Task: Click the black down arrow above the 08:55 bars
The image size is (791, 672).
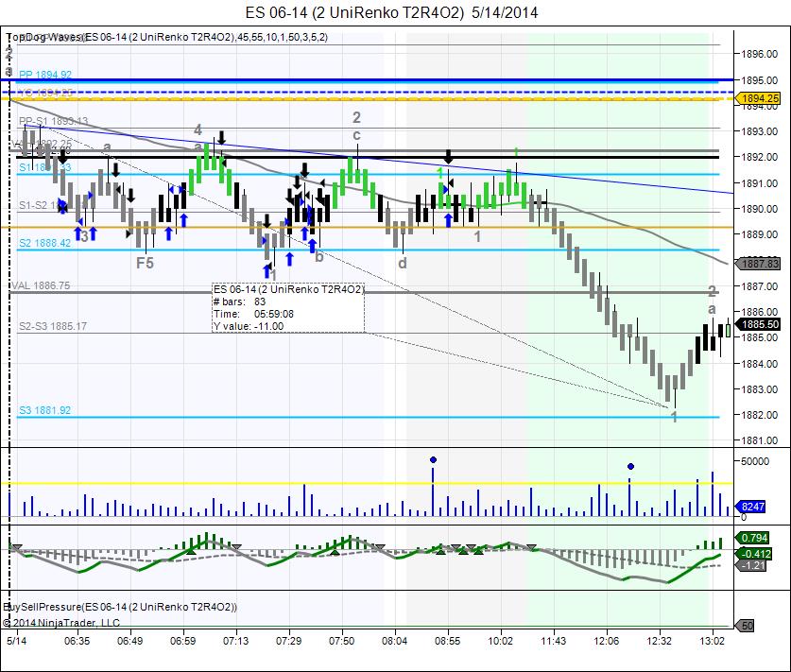Action: click(448, 156)
